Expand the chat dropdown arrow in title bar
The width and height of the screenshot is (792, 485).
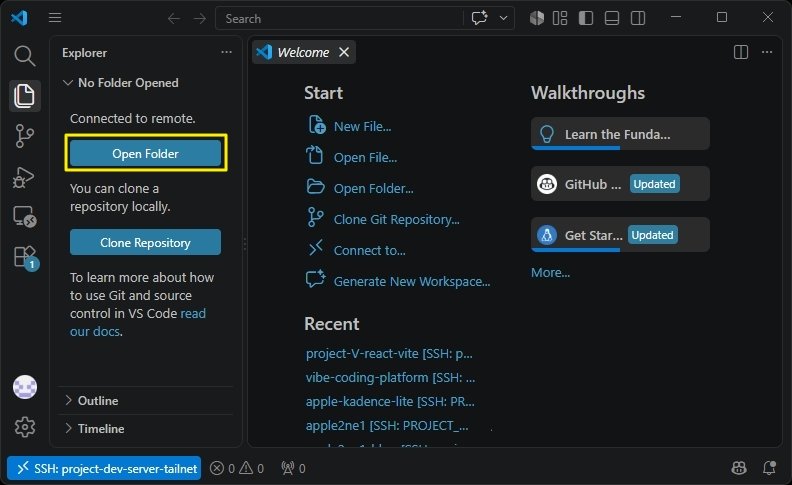point(504,18)
